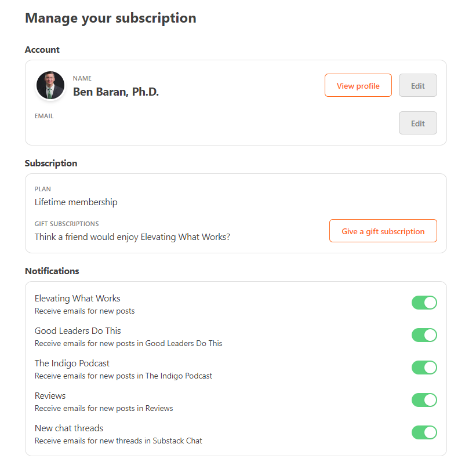Toggle off emails for Elevating What Works
Screen dimensions: 476x462
pos(424,303)
